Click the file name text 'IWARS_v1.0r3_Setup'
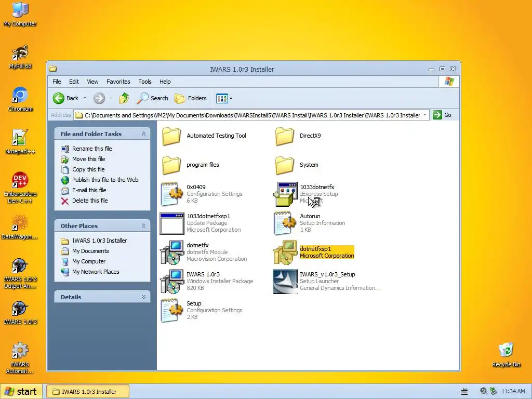The image size is (532, 399). pos(327,274)
